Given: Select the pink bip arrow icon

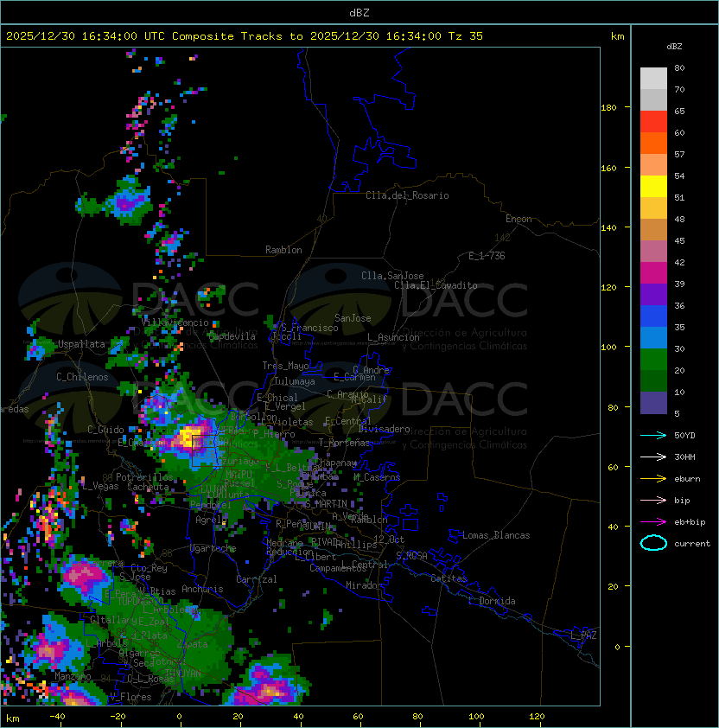Looking at the screenshot, I should [653, 500].
